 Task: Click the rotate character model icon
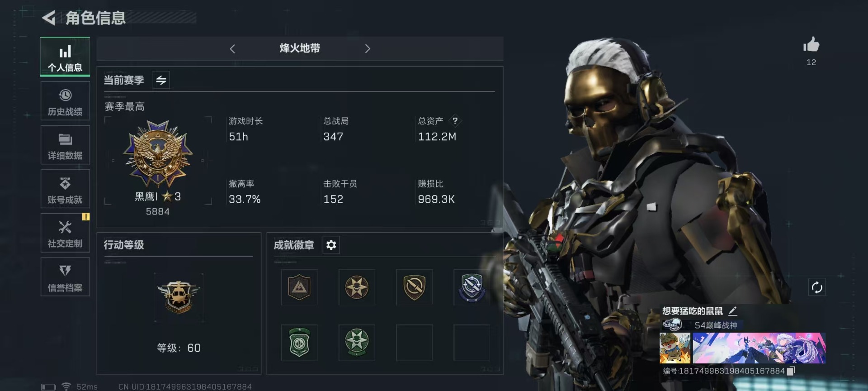pos(816,287)
